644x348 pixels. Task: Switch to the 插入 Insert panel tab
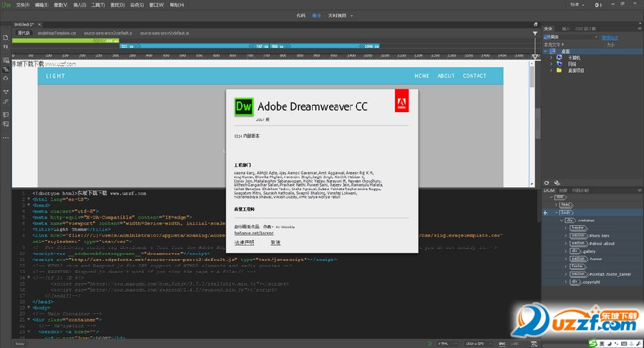pyautogui.click(x=566, y=29)
